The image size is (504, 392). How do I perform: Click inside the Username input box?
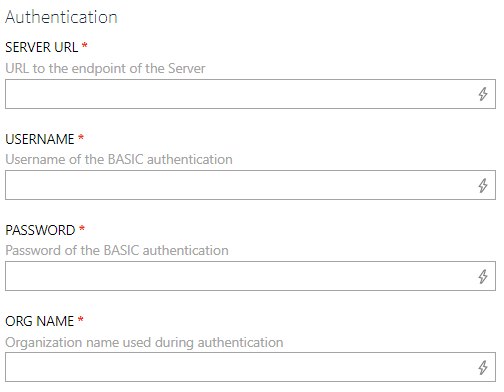coord(250,185)
